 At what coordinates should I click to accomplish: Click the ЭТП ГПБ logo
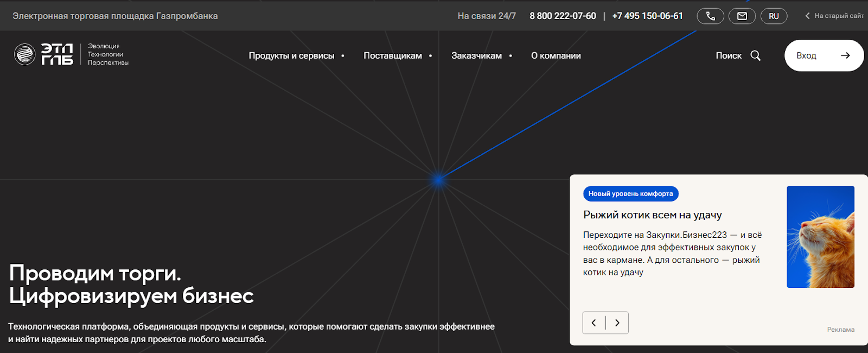point(44,54)
